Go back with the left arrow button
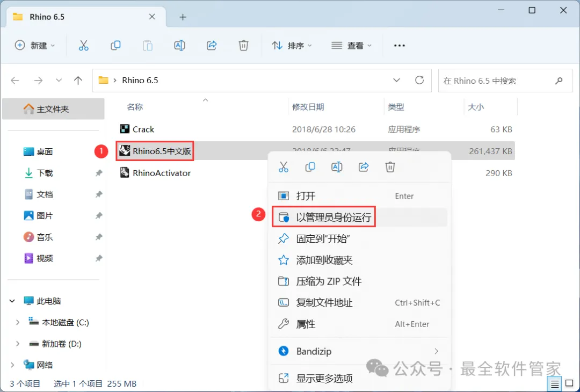580x392 pixels. click(15, 81)
